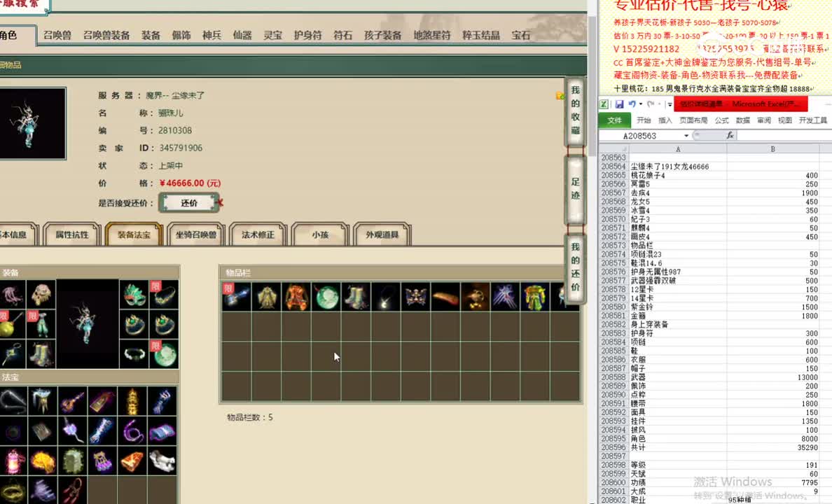Select the white pearl bracelet equipment icon
This screenshot has height=504, width=832.
tap(134, 354)
